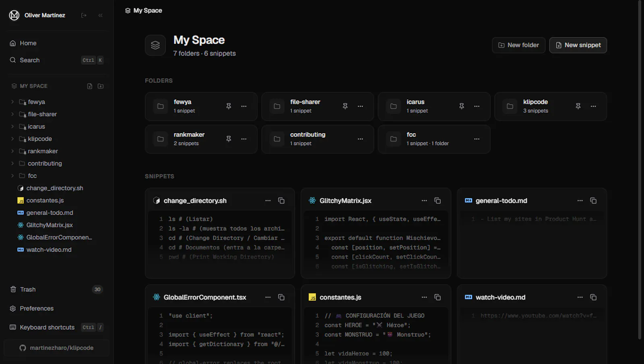The width and height of the screenshot is (644, 364).
Task: Click new folder icon in MY SPACE header
Action: coord(101,86)
